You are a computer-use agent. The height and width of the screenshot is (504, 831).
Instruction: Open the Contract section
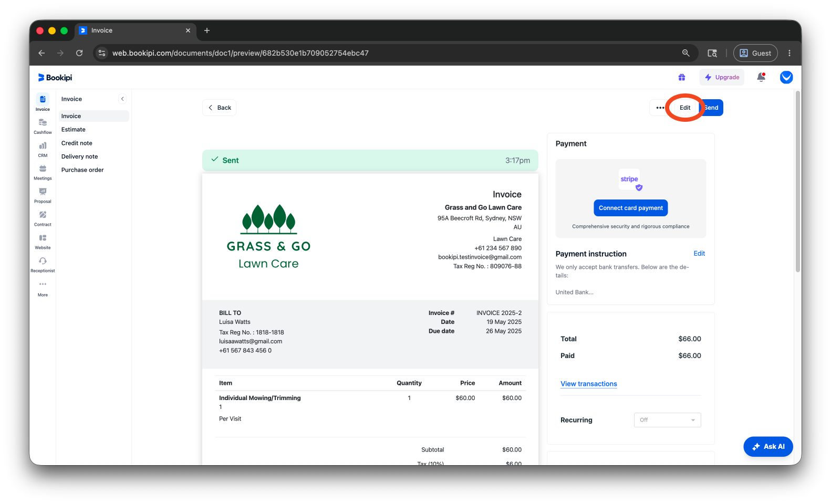(x=43, y=218)
